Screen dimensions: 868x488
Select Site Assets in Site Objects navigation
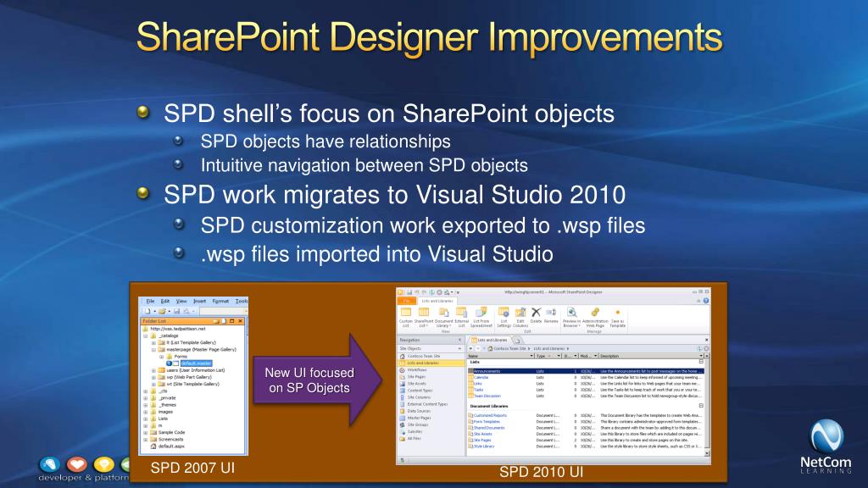416,384
